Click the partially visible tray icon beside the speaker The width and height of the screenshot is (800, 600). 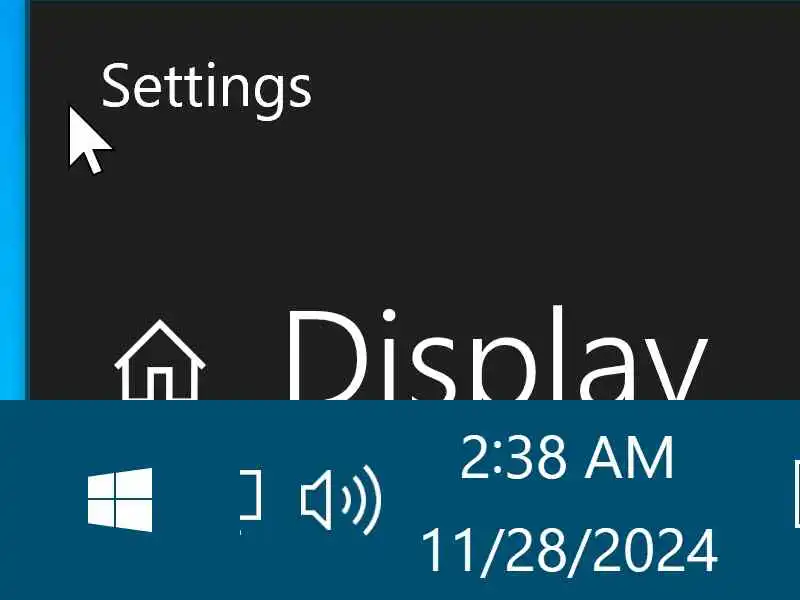(251, 496)
